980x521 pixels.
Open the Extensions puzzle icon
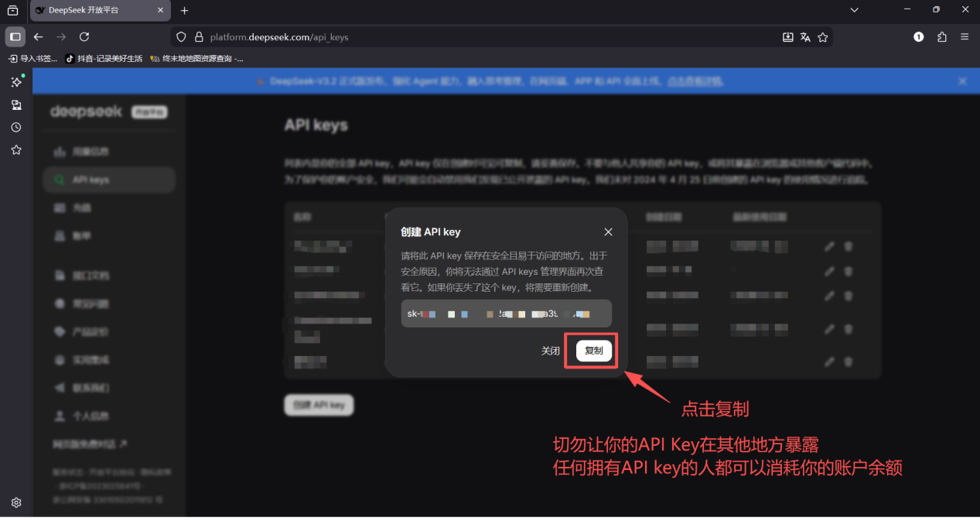tap(942, 36)
